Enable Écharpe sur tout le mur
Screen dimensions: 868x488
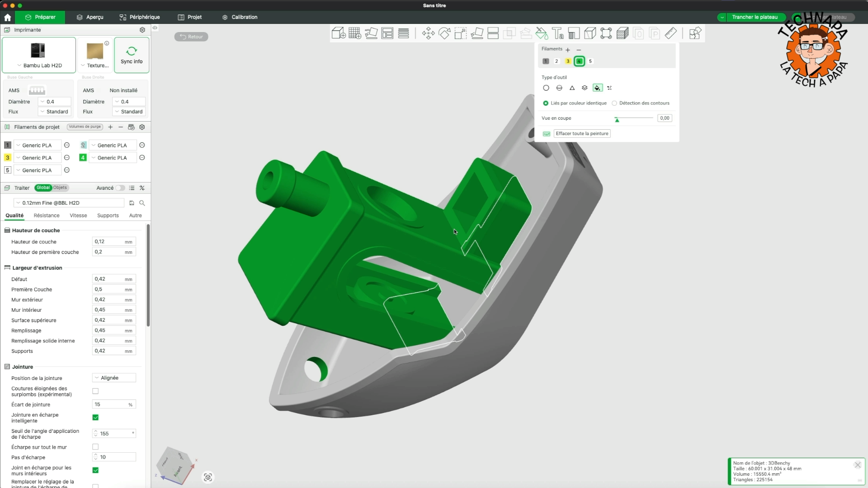click(95, 447)
